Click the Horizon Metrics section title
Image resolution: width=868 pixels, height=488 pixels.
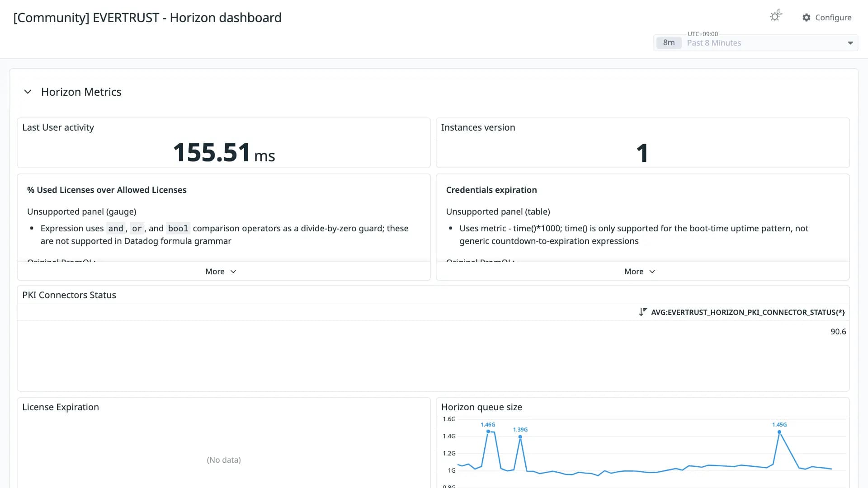[x=81, y=92]
